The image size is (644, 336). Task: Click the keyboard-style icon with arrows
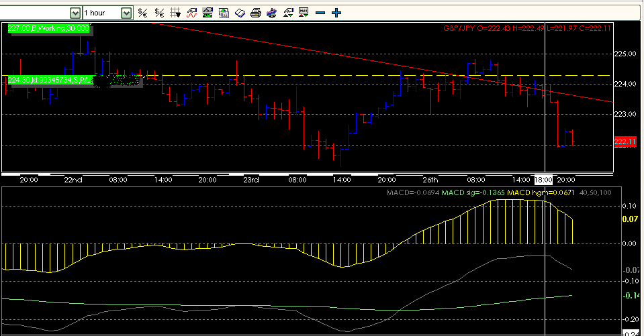click(304, 13)
